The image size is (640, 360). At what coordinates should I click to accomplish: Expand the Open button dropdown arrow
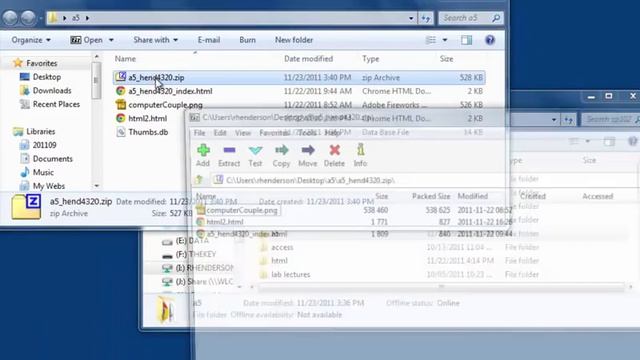[x=111, y=40]
